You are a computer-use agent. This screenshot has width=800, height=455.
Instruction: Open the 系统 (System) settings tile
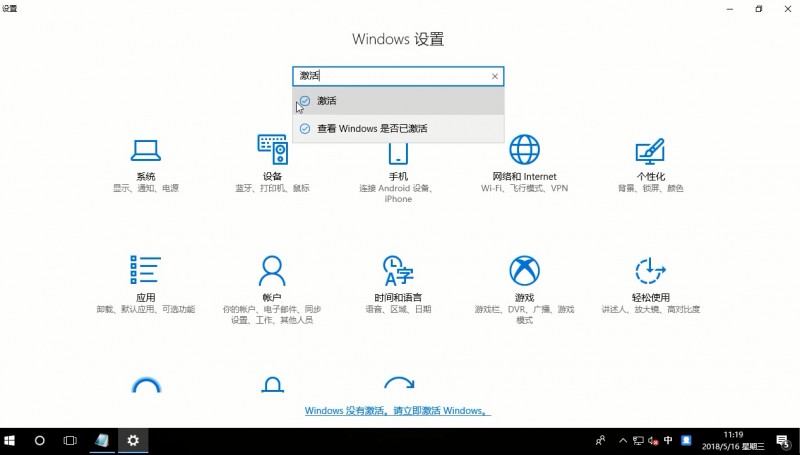click(x=145, y=166)
